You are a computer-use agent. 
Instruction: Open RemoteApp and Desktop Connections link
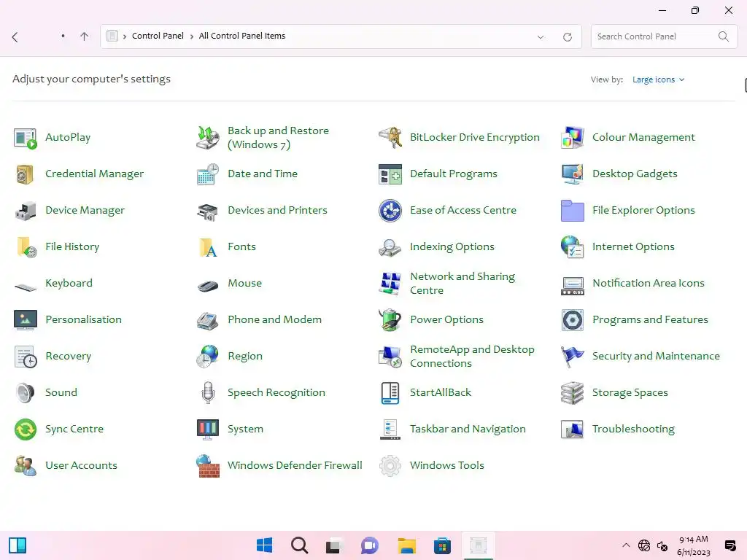(472, 356)
